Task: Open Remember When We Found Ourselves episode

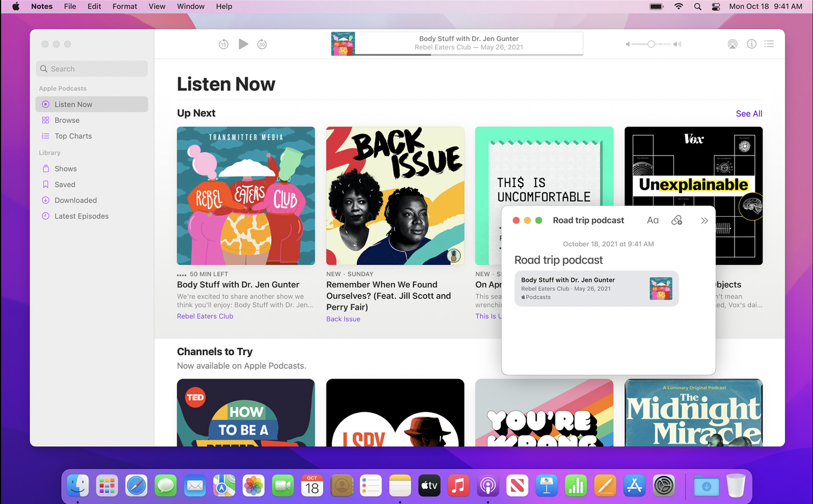Action: pyautogui.click(x=389, y=296)
